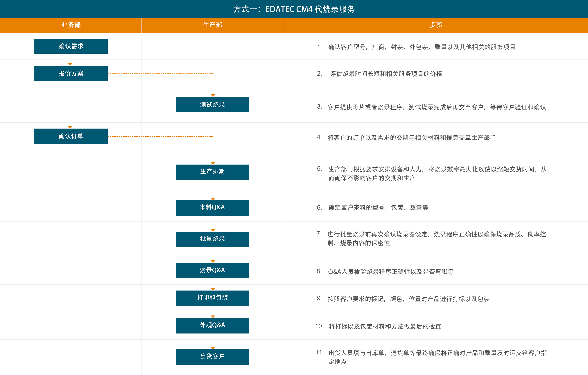Viewport: 588px width, 375px height.
Task: Click step 1 text about 确认客户型号
Action: pos(422,47)
